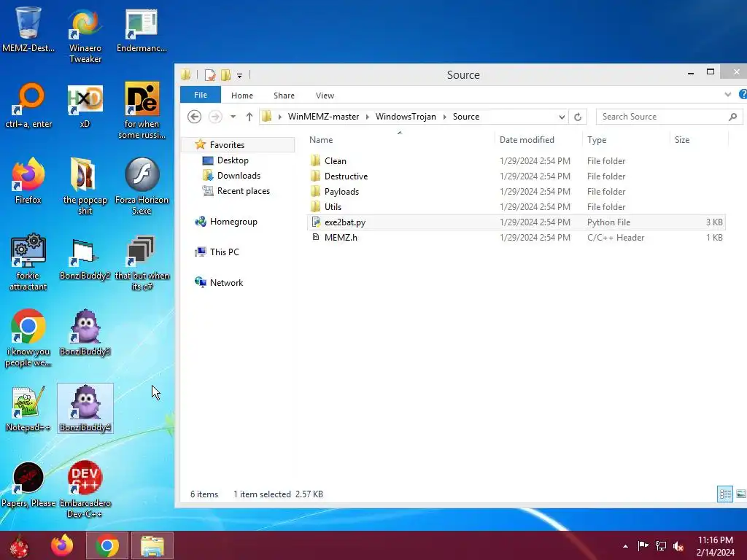This screenshot has width=747, height=560.
Task: Open Downloads in navigation pane
Action: click(x=239, y=176)
